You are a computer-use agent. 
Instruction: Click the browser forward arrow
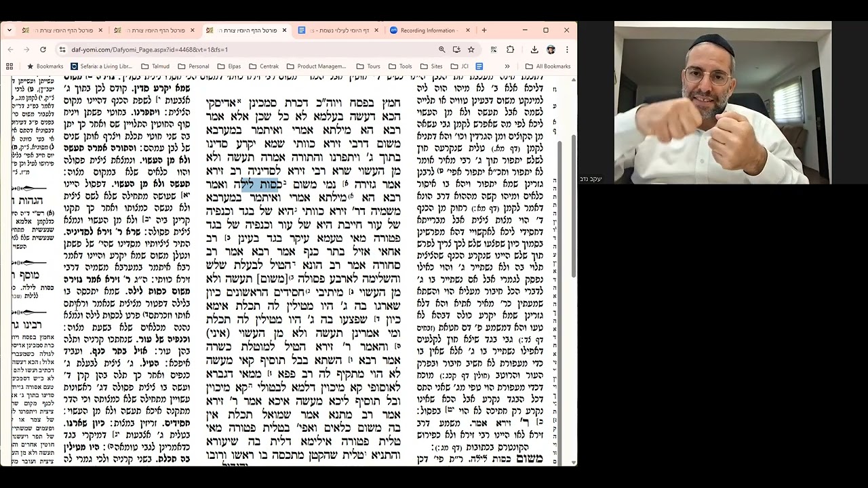point(26,49)
